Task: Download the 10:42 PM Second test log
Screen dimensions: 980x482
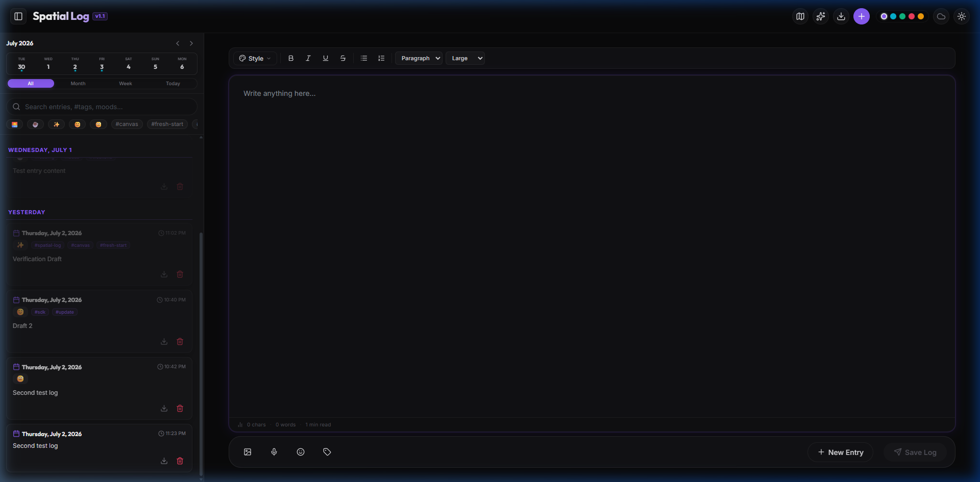Action: pos(164,409)
